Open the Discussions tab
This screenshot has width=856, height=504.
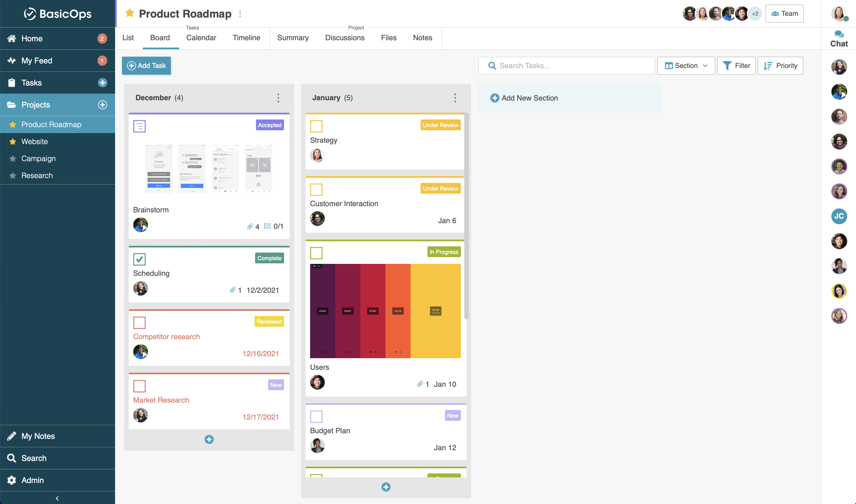[x=345, y=38]
